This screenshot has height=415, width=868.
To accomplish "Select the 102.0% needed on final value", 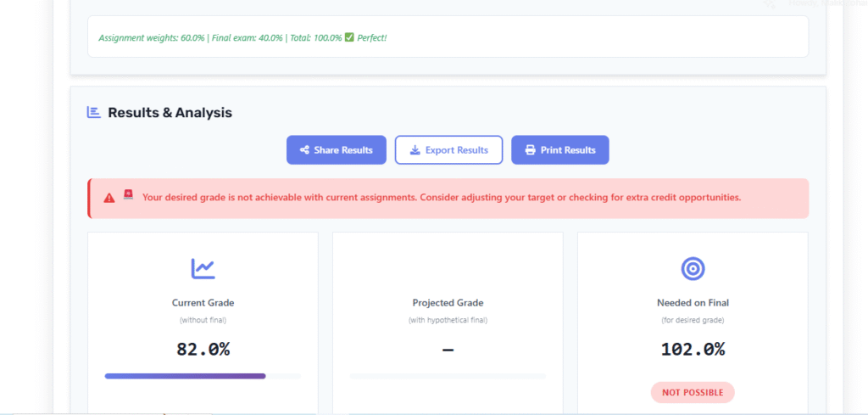I will click(x=693, y=349).
